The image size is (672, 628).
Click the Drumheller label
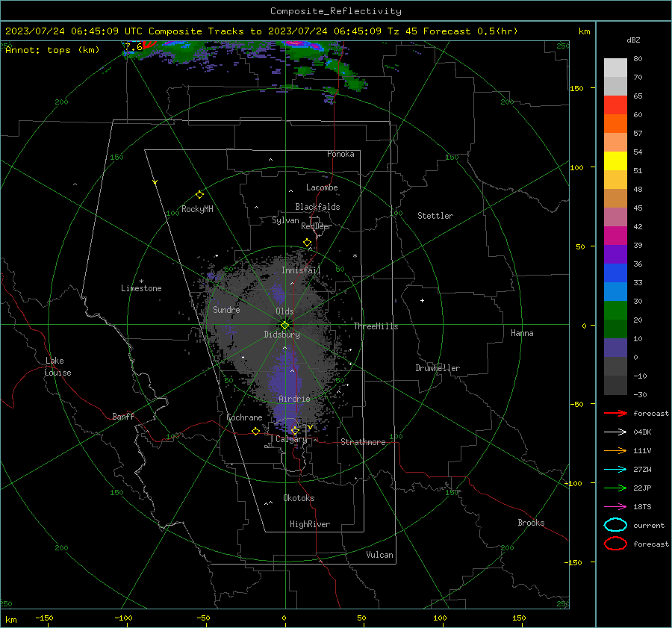438,368
